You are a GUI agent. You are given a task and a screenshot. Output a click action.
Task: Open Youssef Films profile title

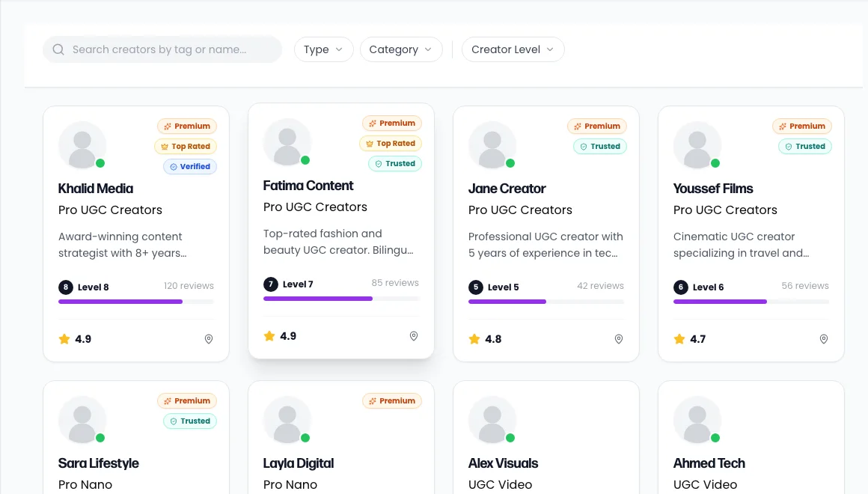pos(713,189)
